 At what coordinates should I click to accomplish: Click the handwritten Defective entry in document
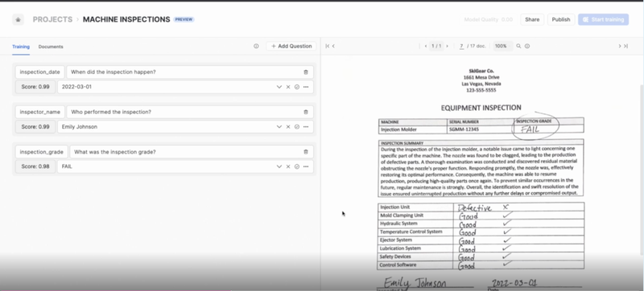[474, 207]
